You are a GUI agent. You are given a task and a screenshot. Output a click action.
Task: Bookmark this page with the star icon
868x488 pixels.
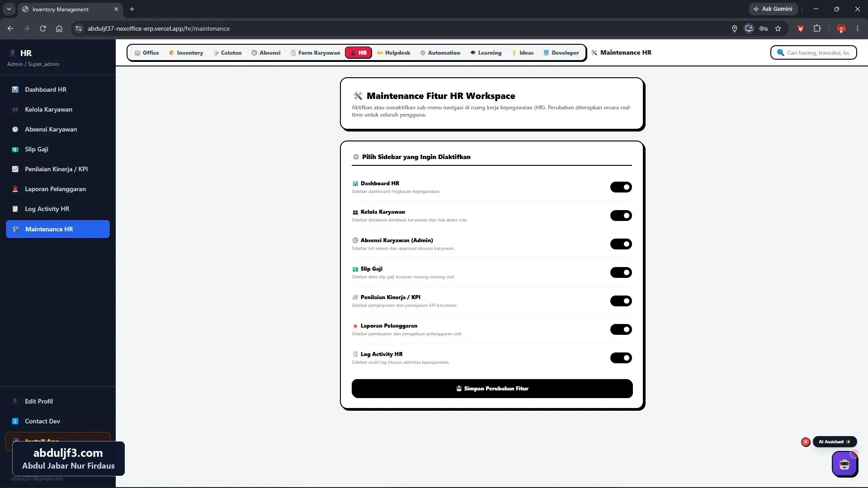[x=778, y=28]
